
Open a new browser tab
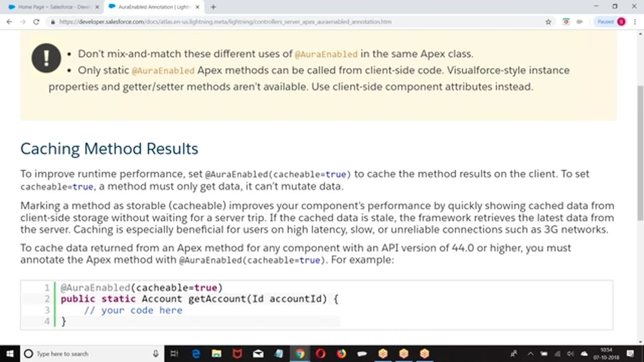[x=213, y=7]
